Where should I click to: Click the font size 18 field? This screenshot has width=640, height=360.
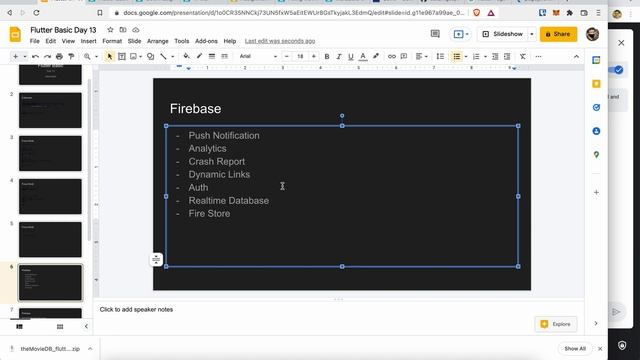pos(300,56)
